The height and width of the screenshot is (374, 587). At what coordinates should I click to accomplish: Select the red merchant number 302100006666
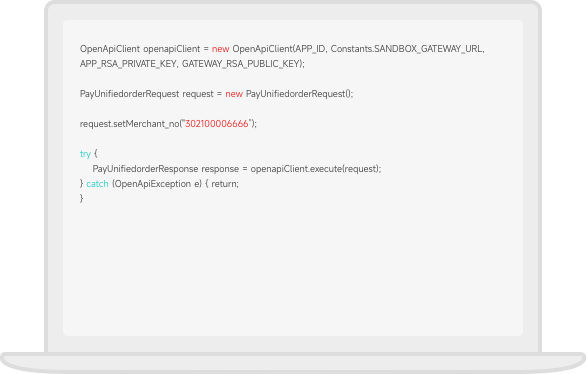217,124
